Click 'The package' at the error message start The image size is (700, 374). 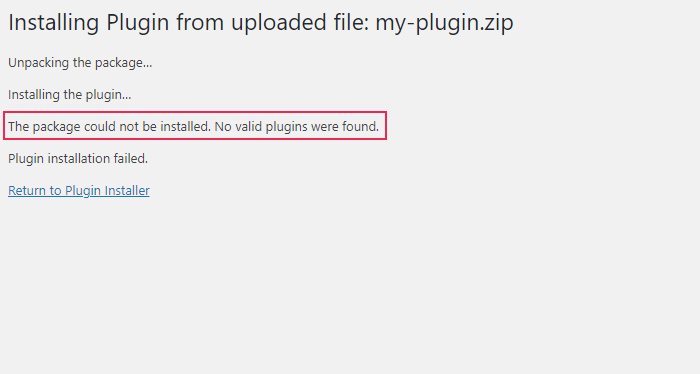44,127
